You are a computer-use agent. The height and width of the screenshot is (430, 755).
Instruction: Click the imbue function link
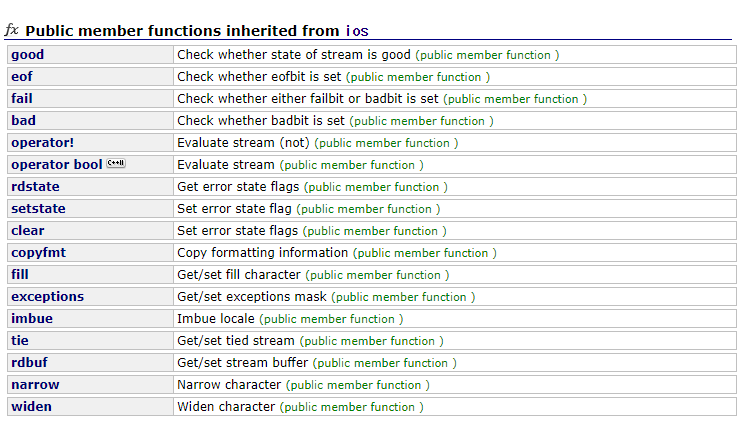tap(32, 319)
